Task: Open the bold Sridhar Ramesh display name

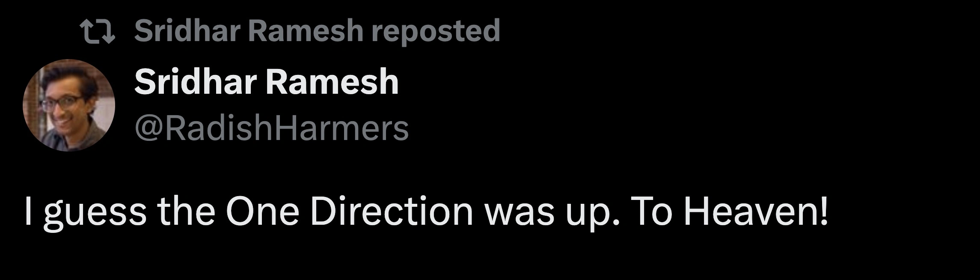Action: pyautogui.click(x=266, y=82)
